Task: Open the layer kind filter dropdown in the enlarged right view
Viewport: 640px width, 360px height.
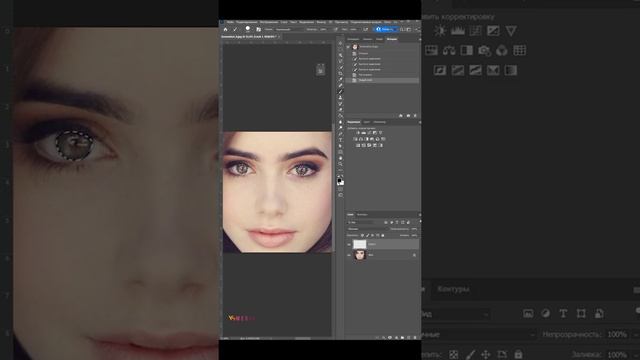Action: pos(455,314)
